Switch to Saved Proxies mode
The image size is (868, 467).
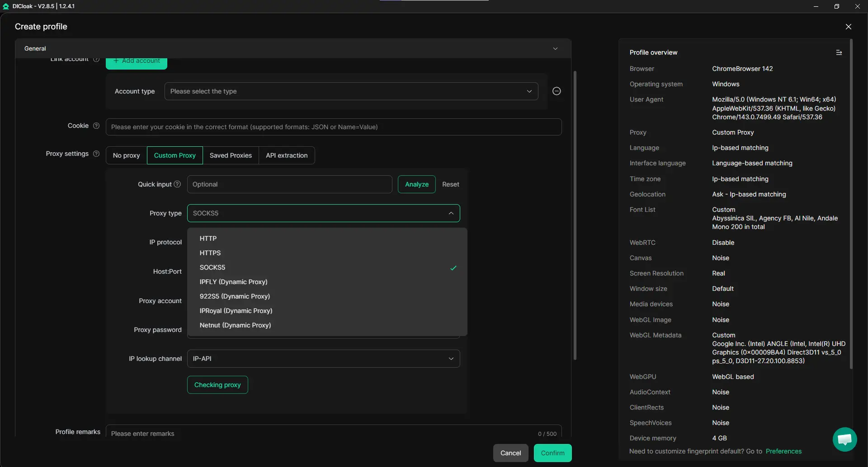[231, 155]
